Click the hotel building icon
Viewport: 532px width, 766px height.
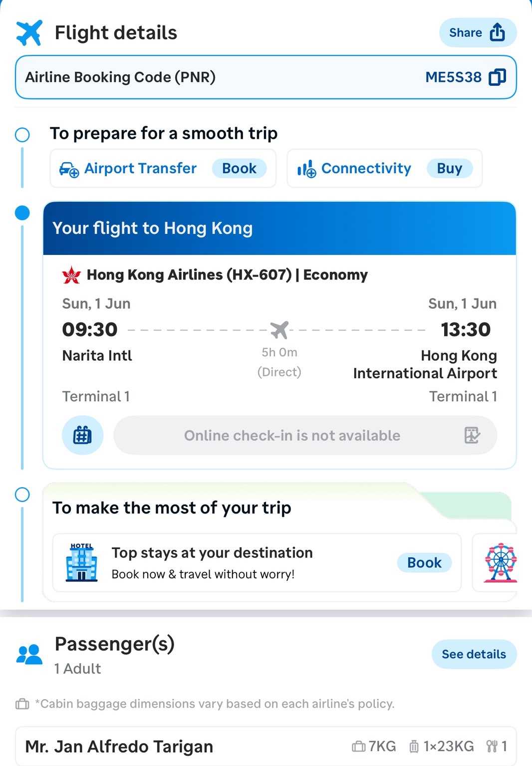pos(81,562)
